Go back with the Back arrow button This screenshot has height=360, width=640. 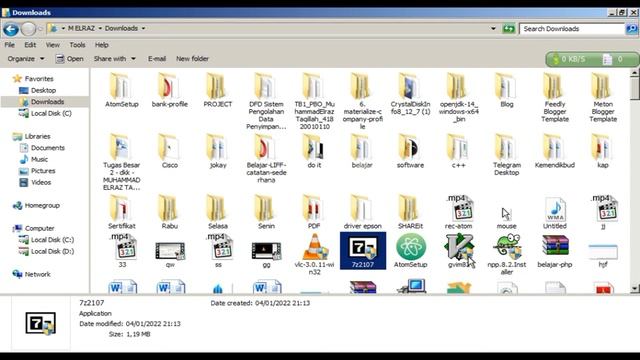pyautogui.click(x=11, y=29)
